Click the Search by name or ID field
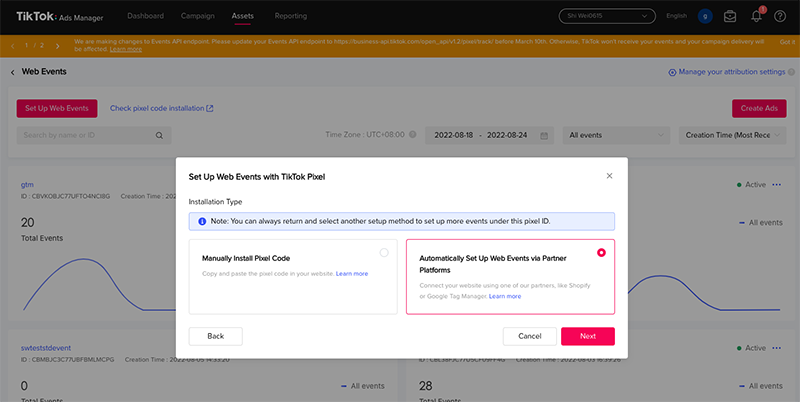800x402 pixels. (x=94, y=135)
